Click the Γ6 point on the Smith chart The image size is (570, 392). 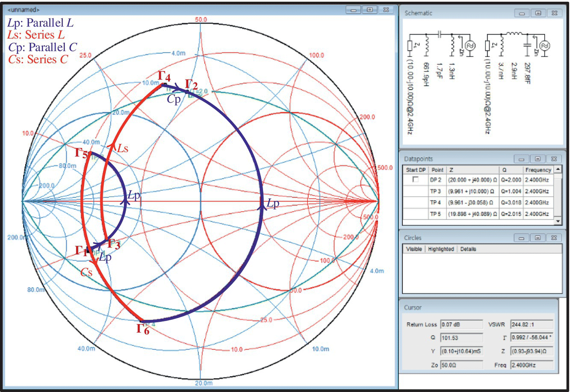143,321
